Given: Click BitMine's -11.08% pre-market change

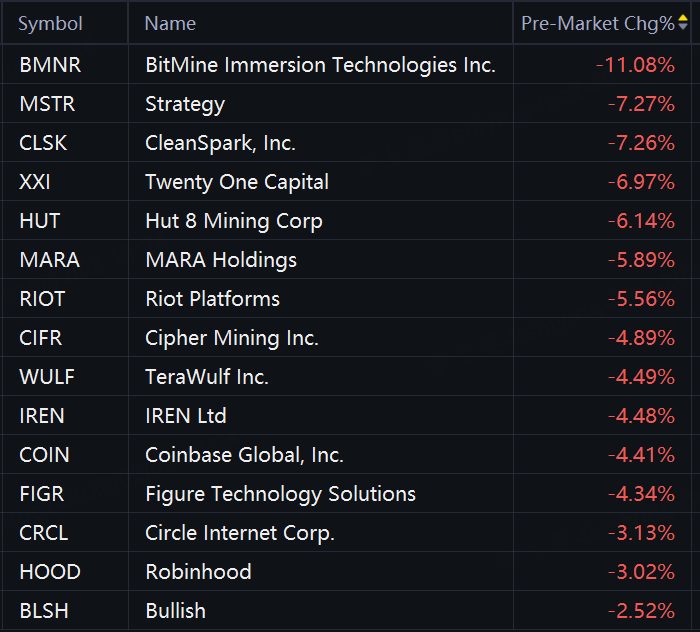Looking at the screenshot, I should click(x=635, y=65).
